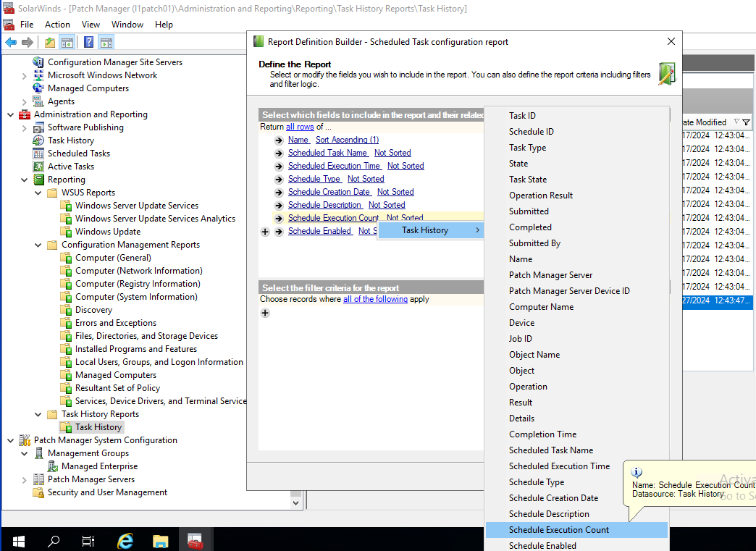This screenshot has height=551, width=756.
Task: Click arrow icon beside Schedule Description field
Action: pos(279,206)
